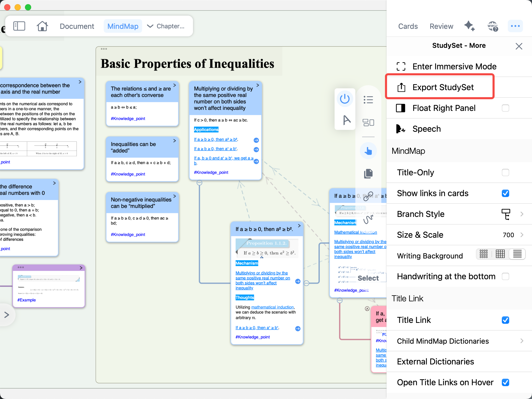Image resolution: width=532 pixels, height=399 pixels.
Task: Select grid writing background option
Action: [x=500, y=254]
